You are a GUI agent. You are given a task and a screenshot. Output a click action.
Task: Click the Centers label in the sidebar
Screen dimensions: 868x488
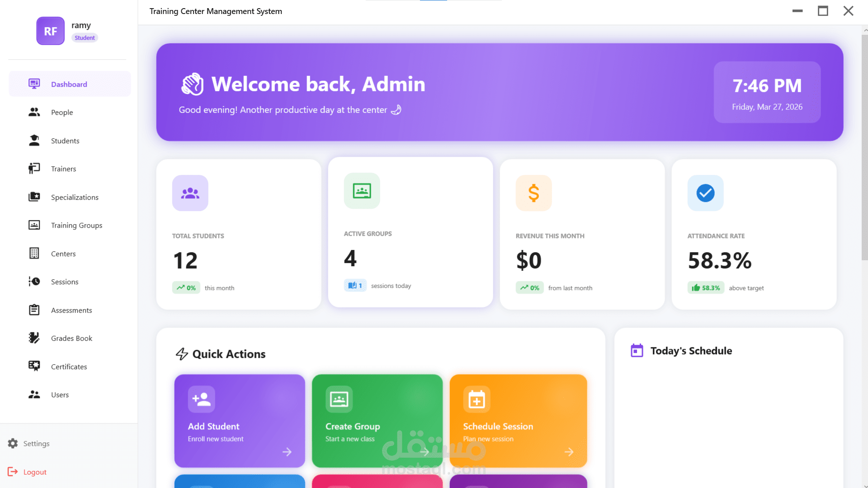[63, 253]
